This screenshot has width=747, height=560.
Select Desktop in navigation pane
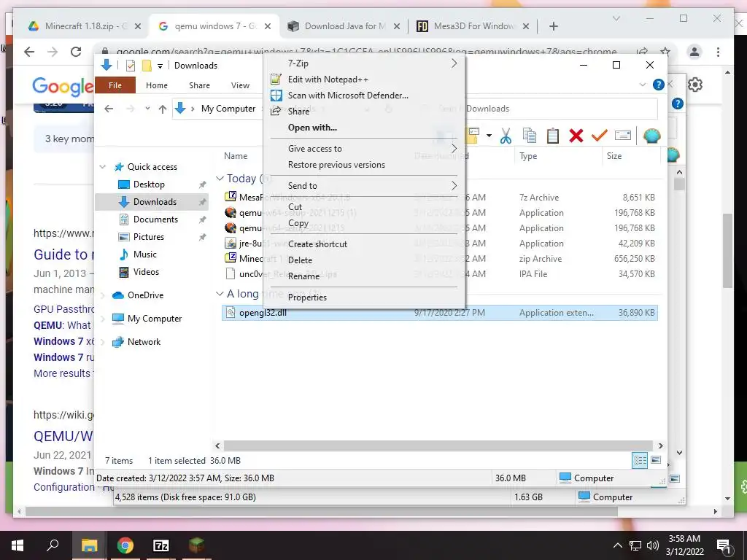[x=149, y=184]
